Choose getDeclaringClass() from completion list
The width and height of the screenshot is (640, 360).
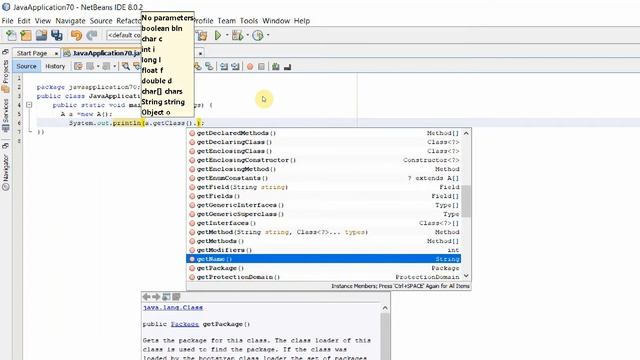[323, 142]
